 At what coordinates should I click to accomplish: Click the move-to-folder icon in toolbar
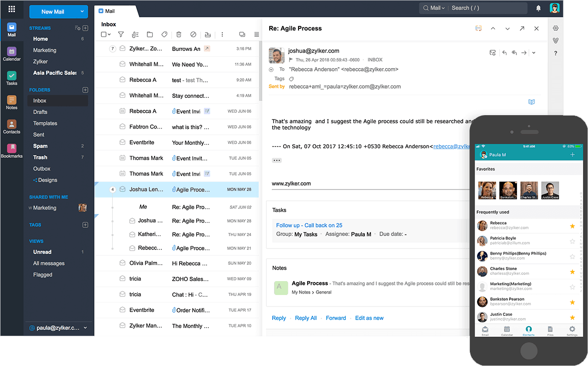150,35
